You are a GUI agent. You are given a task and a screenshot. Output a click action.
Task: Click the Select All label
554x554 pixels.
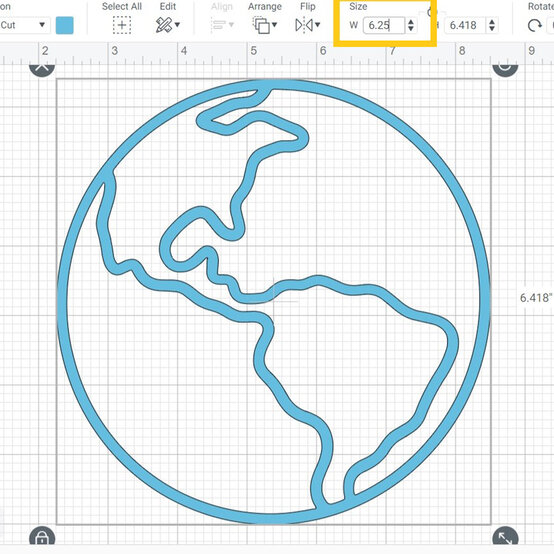click(x=122, y=6)
